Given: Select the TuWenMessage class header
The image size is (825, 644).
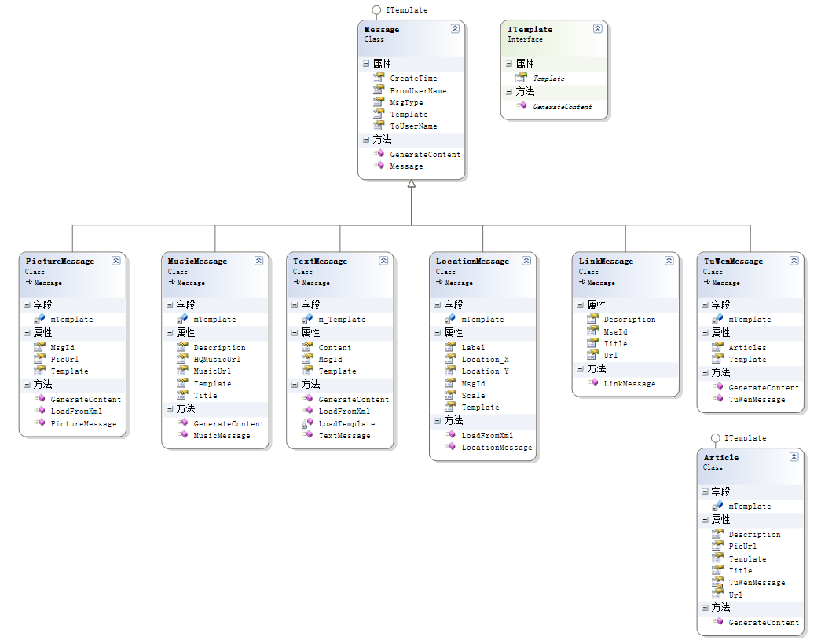Looking at the screenshot, I should [750, 274].
